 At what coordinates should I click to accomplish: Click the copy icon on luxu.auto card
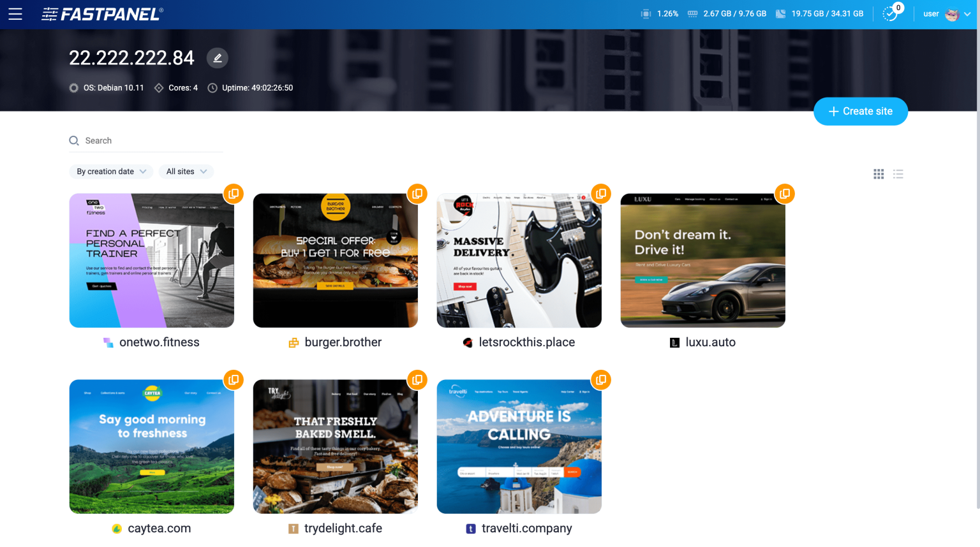[785, 193]
